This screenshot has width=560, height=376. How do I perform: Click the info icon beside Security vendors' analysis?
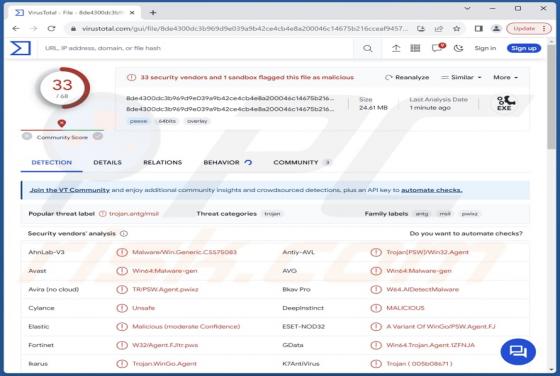[x=124, y=234]
